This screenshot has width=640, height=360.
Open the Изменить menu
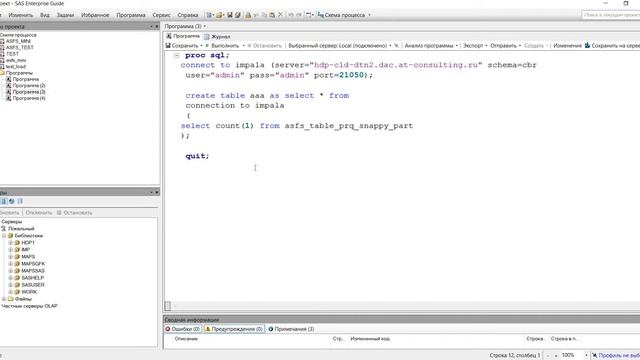(x=20, y=15)
